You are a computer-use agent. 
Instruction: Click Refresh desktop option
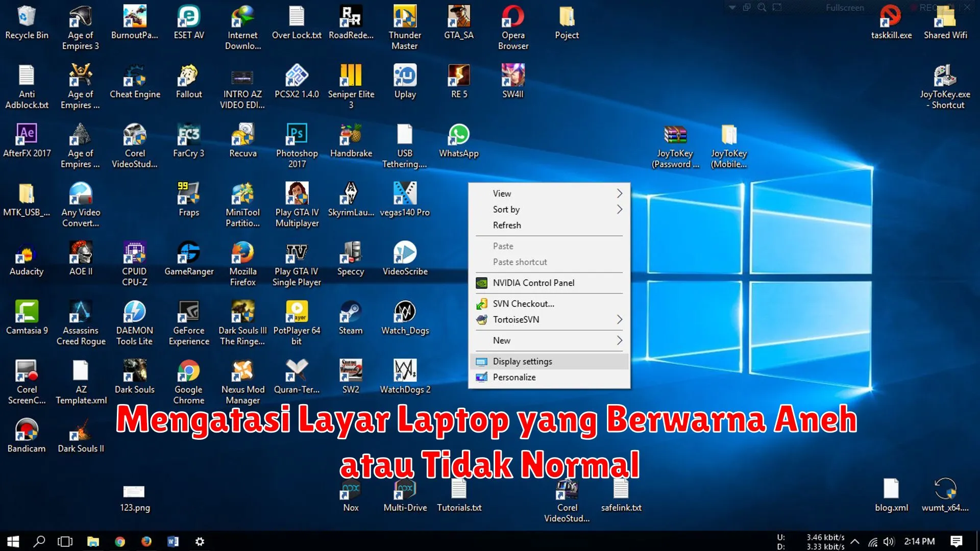point(507,224)
